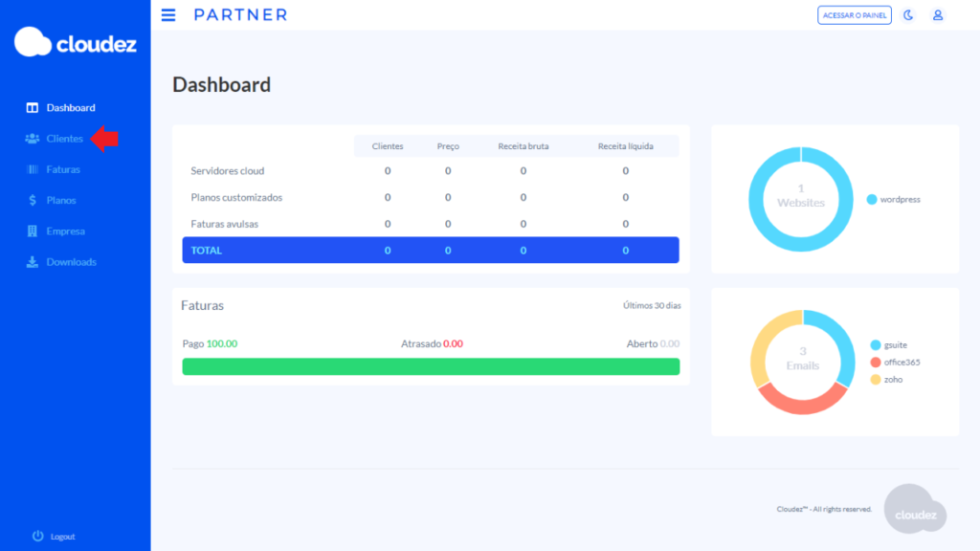The height and width of the screenshot is (551, 980).
Task: Open the user profile icon
Action: point(938,15)
